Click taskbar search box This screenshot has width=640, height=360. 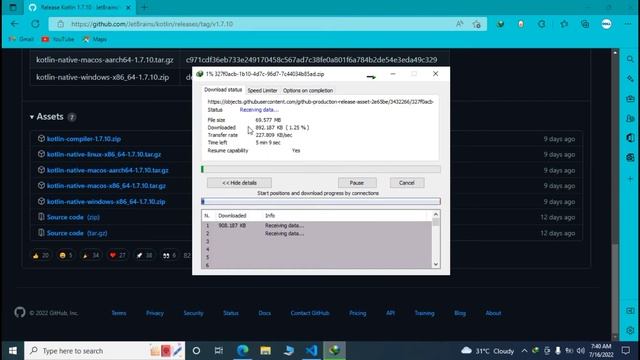click(104, 351)
